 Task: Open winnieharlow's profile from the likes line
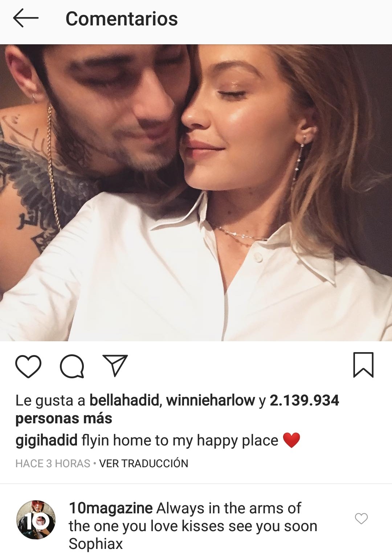211,400
